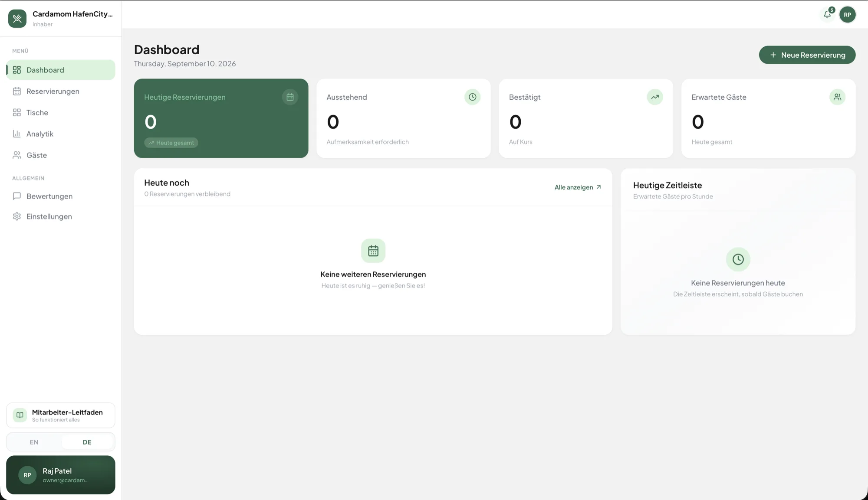This screenshot has width=868, height=500.
Task: Click the trend arrow icon in the Bestätigt card
Action: point(655,97)
